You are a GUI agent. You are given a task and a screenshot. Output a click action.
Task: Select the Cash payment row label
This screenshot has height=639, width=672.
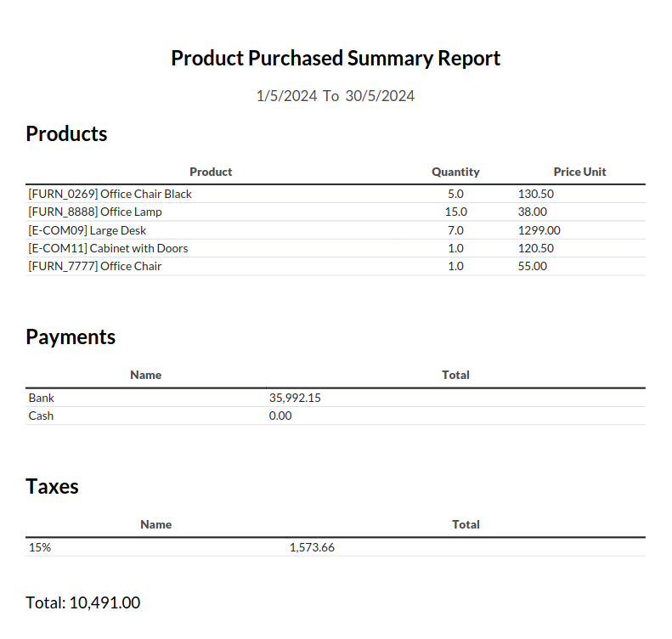[41, 416]
